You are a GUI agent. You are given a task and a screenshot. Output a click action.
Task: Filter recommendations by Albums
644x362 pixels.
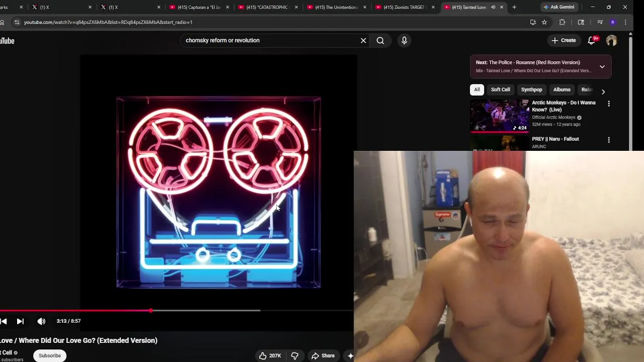point(562,89)
